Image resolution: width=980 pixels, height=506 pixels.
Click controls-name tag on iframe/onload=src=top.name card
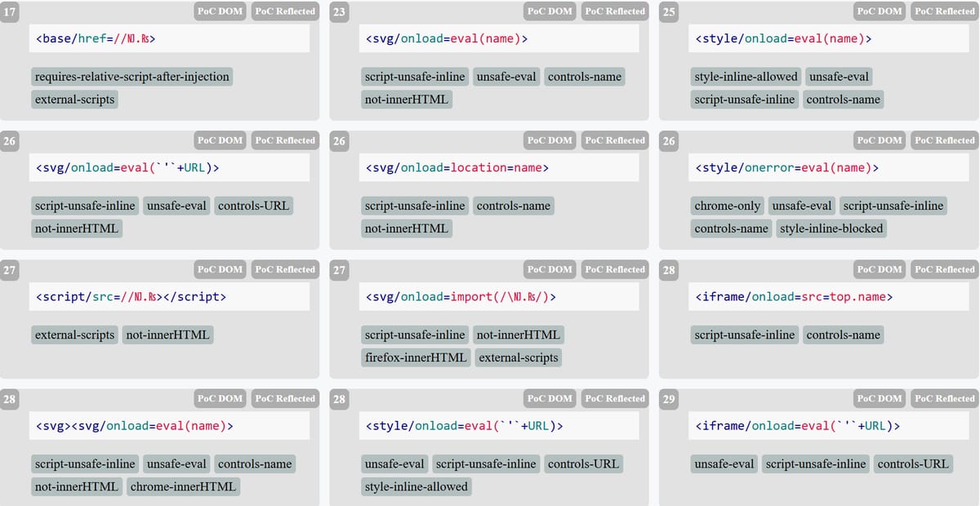click(x=844, y=335)
